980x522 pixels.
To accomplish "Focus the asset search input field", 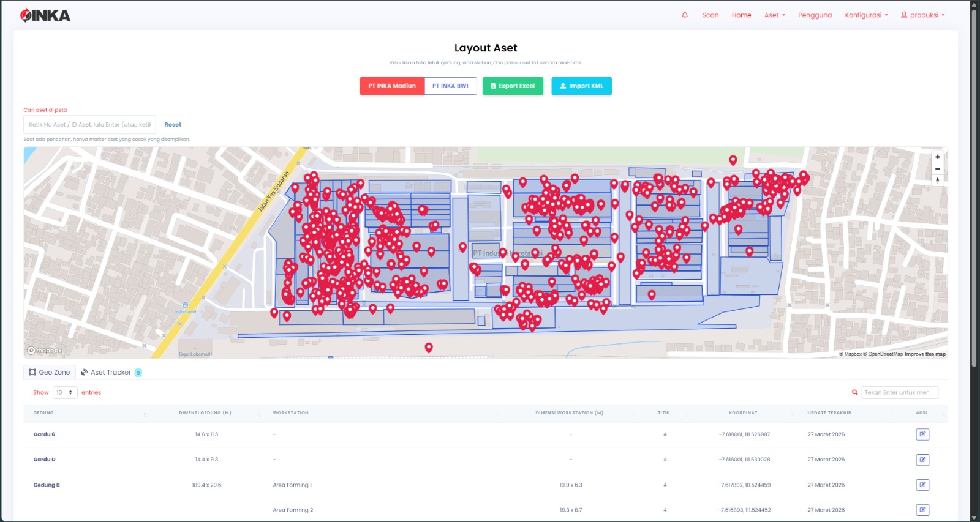I will 89,125.
